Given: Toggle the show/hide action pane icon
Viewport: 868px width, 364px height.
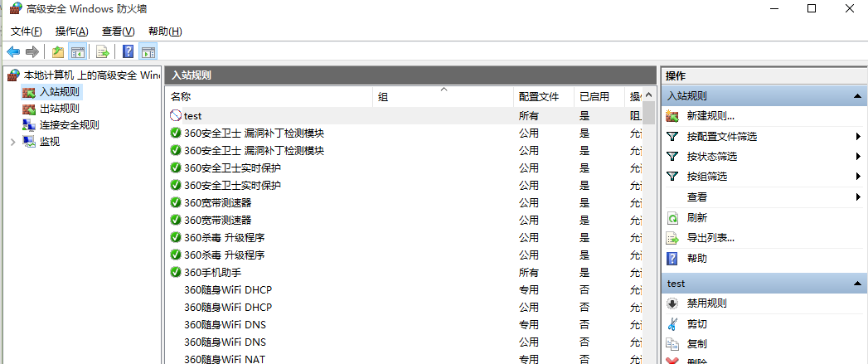Looking at the screenshot, I should [148, 52].
